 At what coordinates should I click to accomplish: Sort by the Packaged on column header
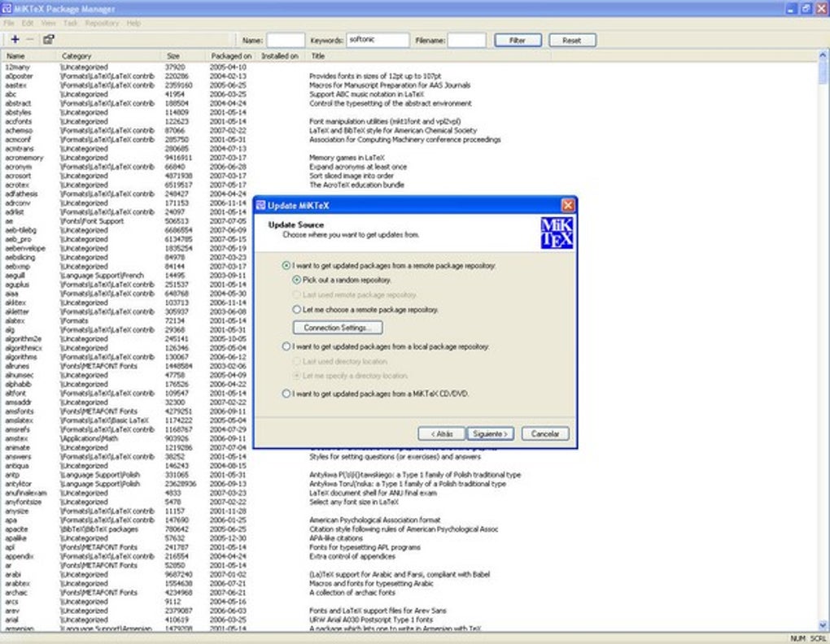tap(231, 56)
